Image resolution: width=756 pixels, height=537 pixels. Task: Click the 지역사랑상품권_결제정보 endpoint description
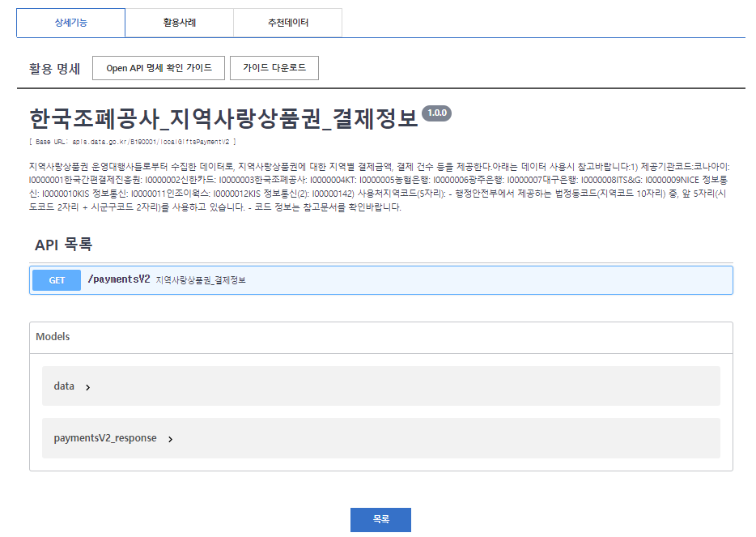click(x=201, y=280)
